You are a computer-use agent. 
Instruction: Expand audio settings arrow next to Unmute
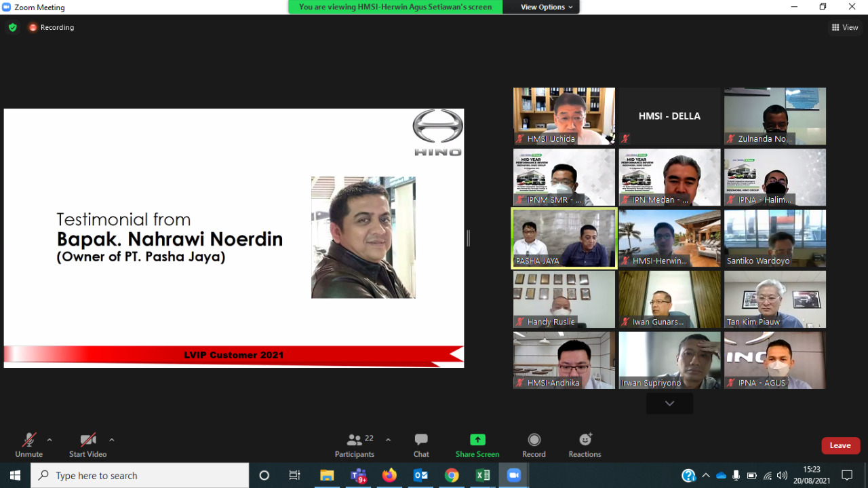pyautogui.click(x=50, y=440)
